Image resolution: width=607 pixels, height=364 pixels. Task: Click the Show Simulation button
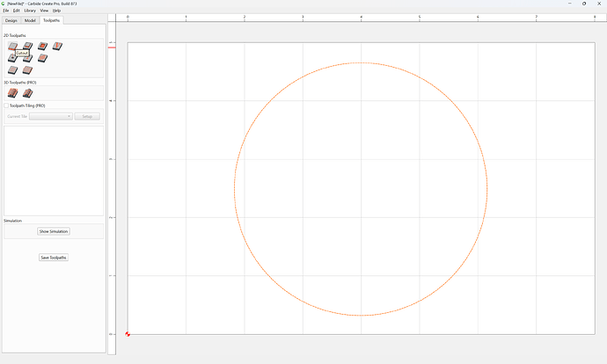tap(54, 231)
